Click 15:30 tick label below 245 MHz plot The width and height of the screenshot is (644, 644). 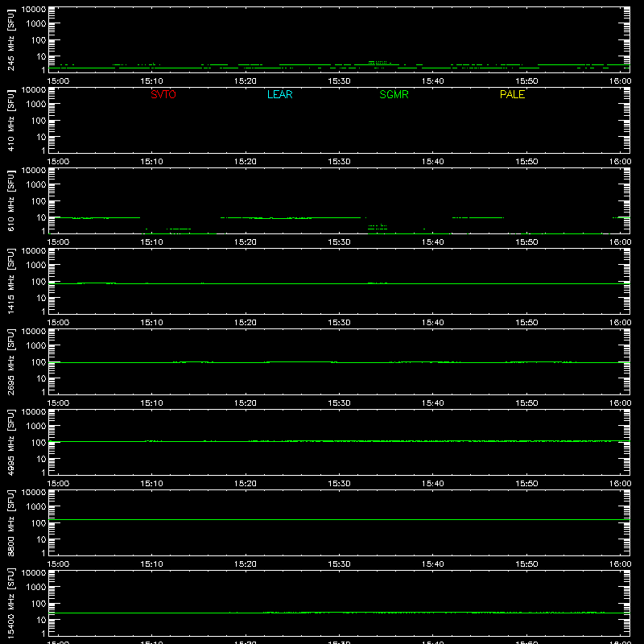point(339,81)
